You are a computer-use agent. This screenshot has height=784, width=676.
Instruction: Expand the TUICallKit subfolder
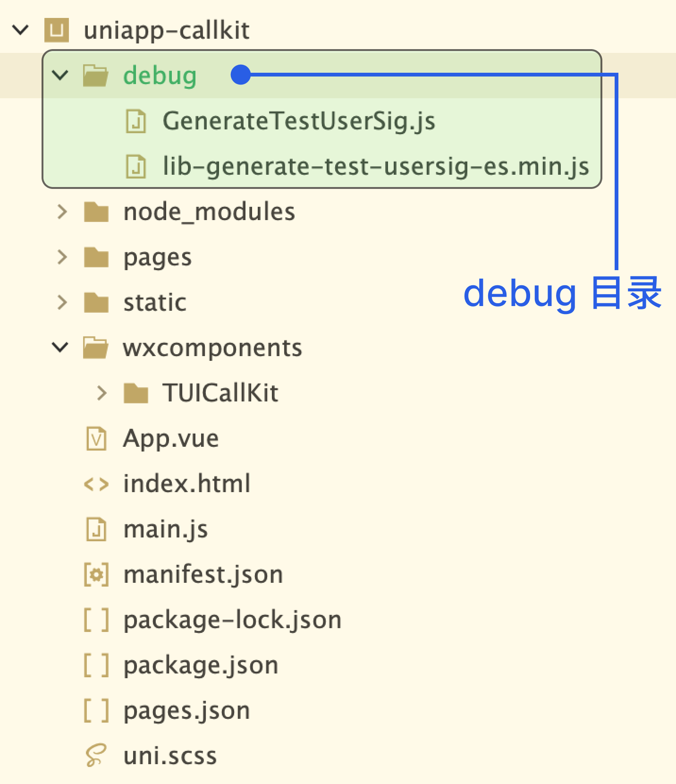point(101,393)
